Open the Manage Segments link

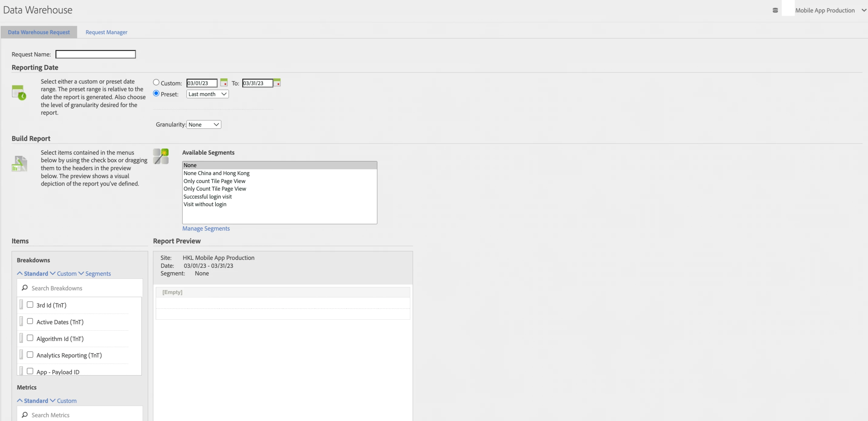206,228
